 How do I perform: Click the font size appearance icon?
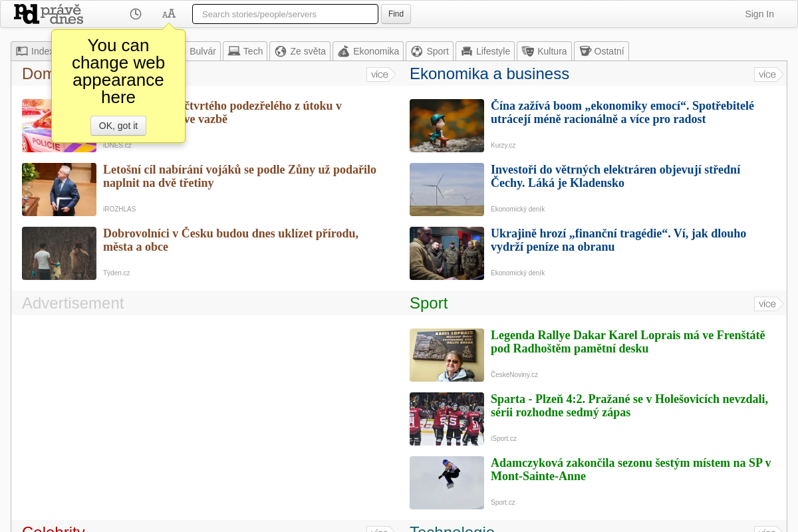(x=169, y=14)
